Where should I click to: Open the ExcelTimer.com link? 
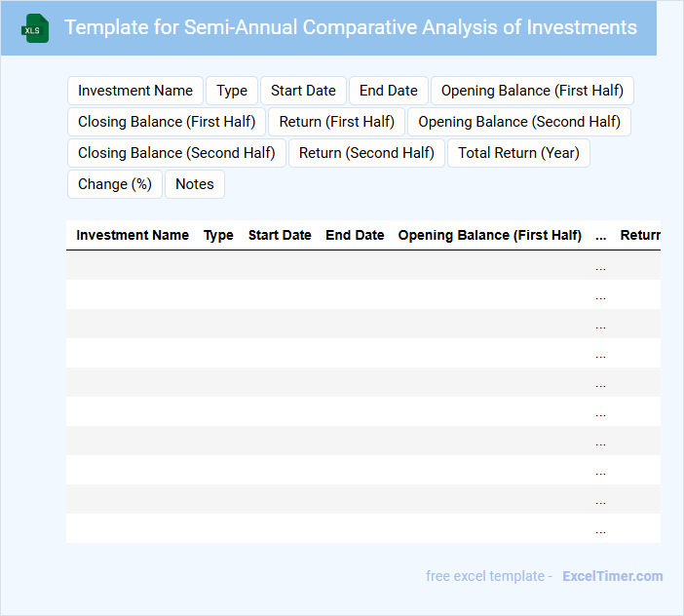pos(612,576)
